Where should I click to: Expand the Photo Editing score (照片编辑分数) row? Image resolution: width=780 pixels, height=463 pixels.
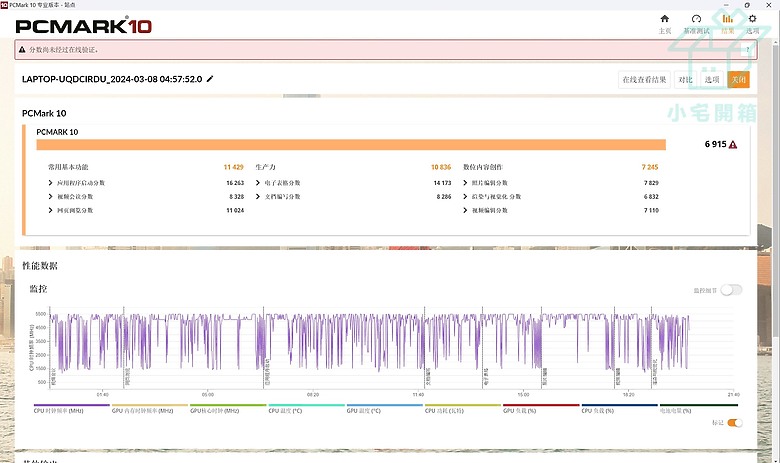(x=466, y=183)
